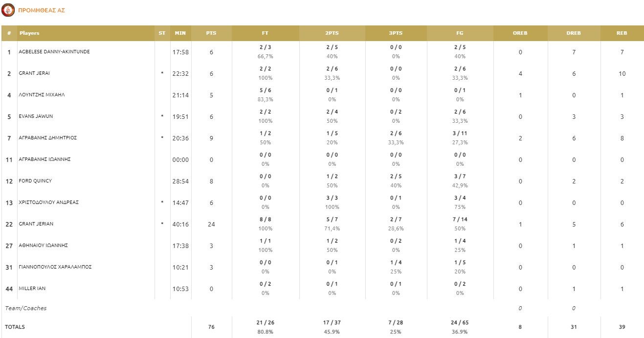Click player MILLER IAN
This screenshot has width=644, height=338.
coord(32,289)
